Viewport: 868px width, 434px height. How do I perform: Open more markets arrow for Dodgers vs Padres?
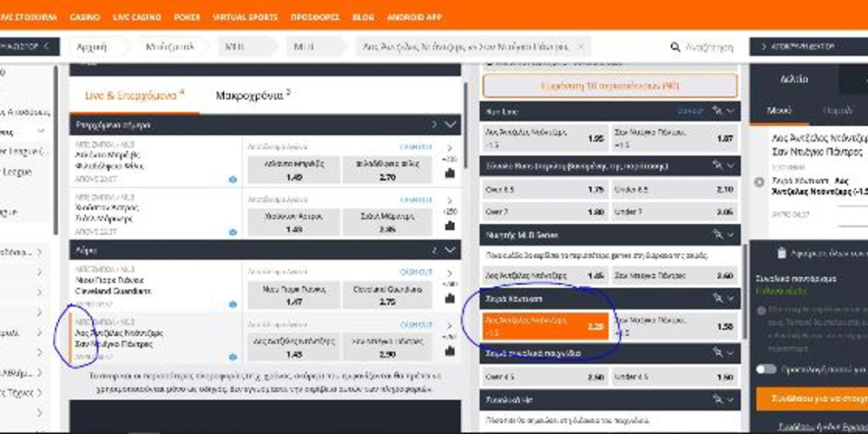(x=450, y=326)
